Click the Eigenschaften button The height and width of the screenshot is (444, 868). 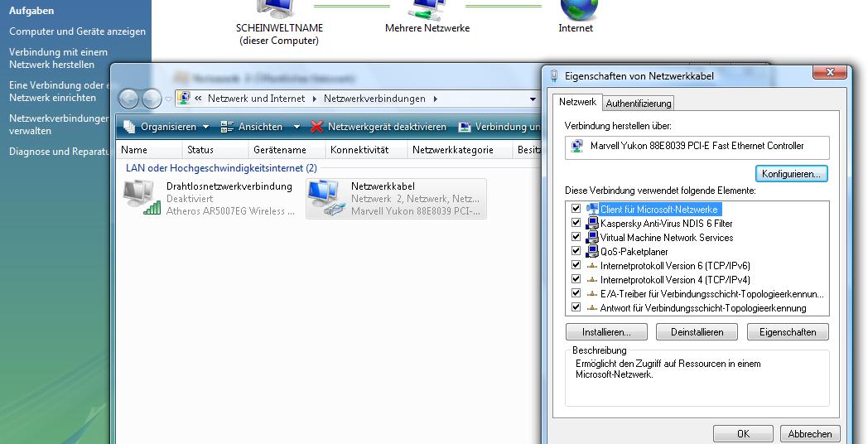point(788,332)
